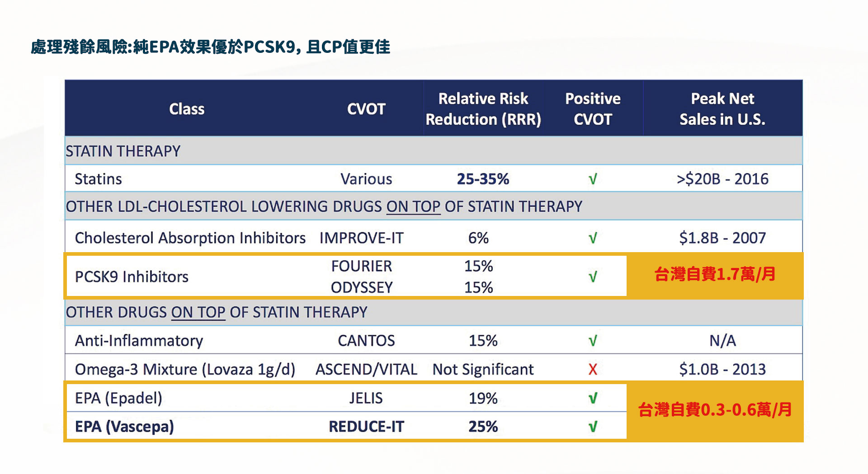Click the STATIN THERAPY section row

123,151
